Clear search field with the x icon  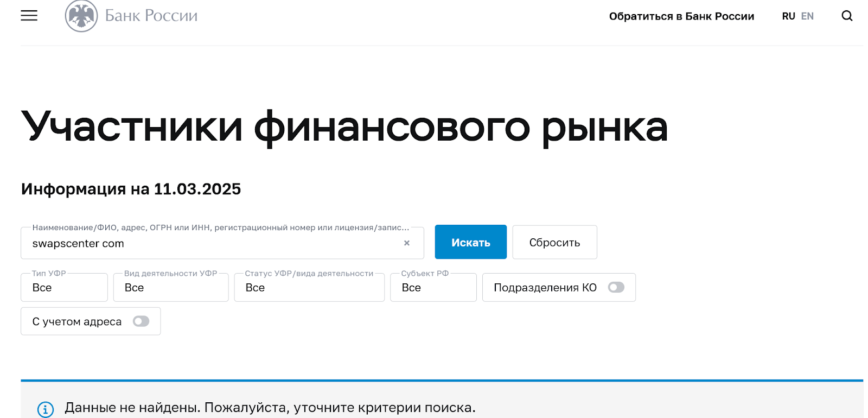click(x=407, y=243)
